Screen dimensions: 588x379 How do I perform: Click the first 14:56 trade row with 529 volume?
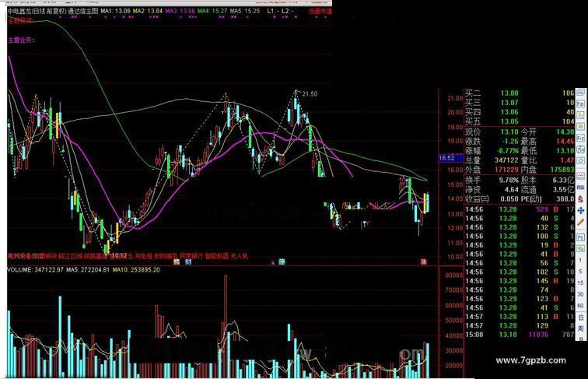pyautogui.click(x=520, y=209)
